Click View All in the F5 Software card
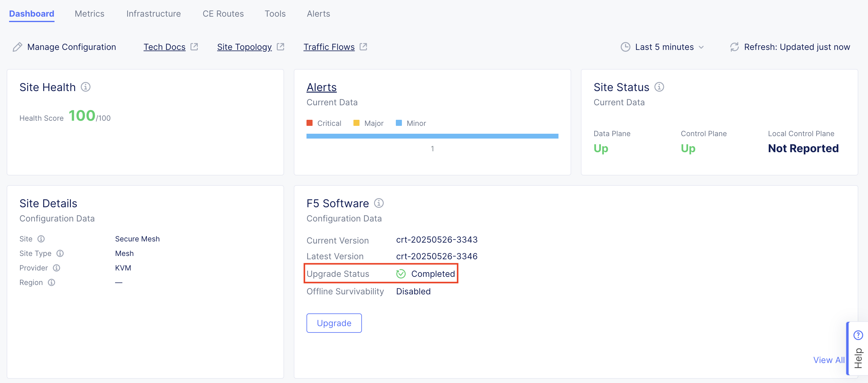The image size is (868, 383). [829, 360]
